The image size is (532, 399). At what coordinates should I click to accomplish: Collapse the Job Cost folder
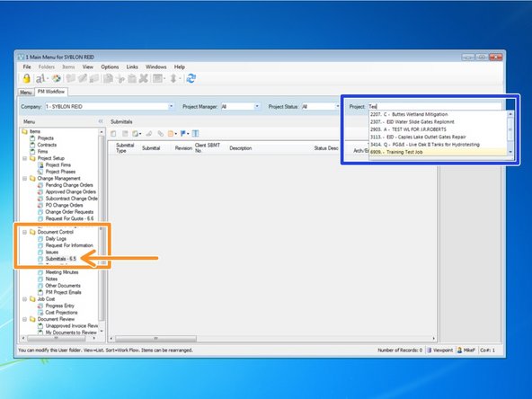25,299
